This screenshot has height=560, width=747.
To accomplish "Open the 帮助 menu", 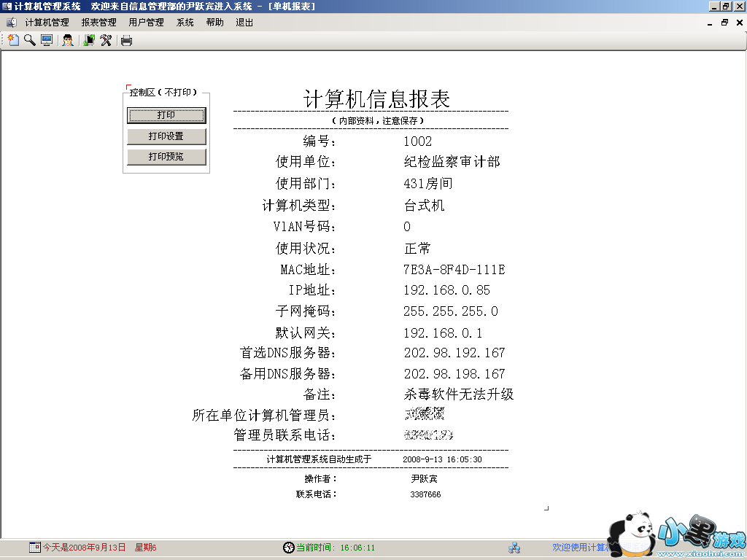I will coord(215,23).
